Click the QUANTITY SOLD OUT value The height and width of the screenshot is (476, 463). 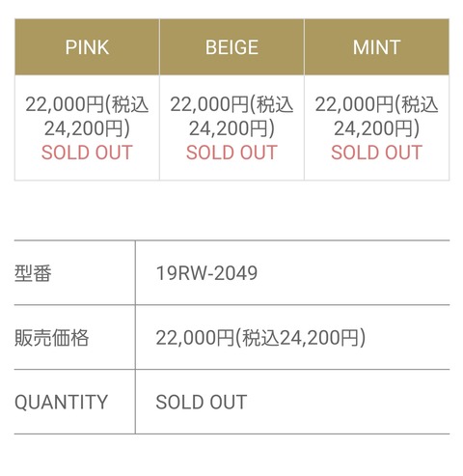tap(202, 402)
